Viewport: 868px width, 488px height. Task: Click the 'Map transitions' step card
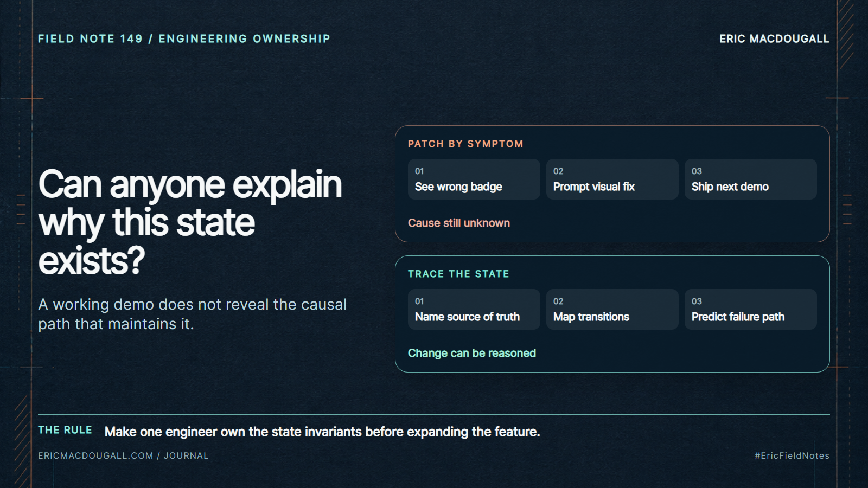click(612, 309)
